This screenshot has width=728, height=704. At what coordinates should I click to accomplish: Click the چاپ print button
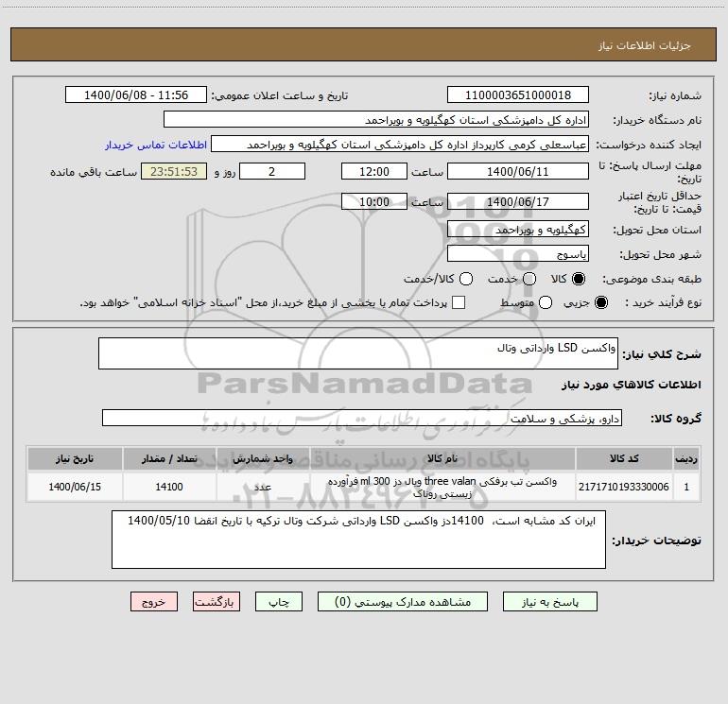(x=279, y=601)
